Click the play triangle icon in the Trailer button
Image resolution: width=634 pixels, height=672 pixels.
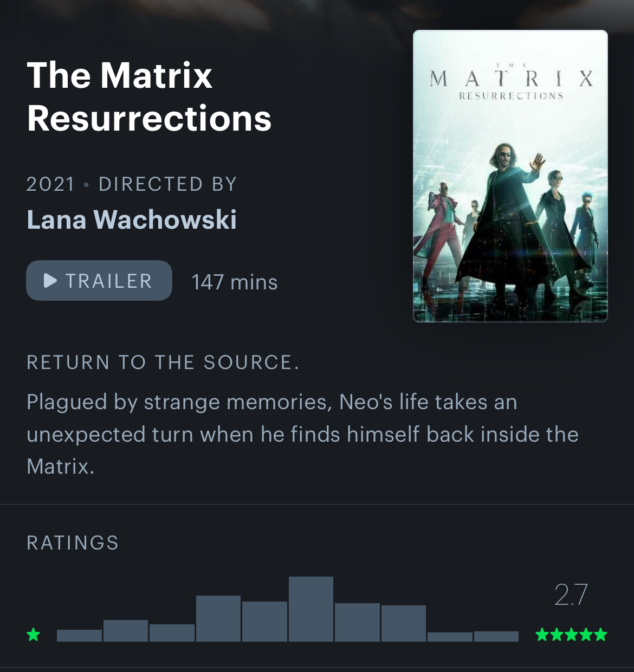50,280
